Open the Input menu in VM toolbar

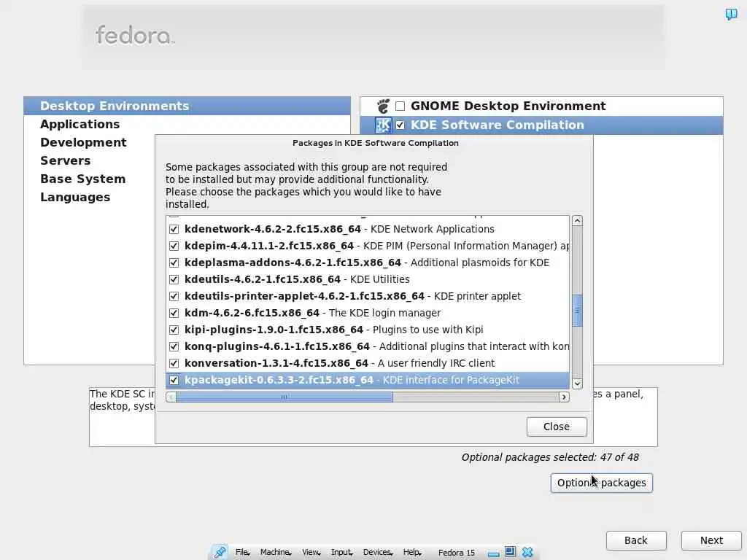tap(342, 553)
